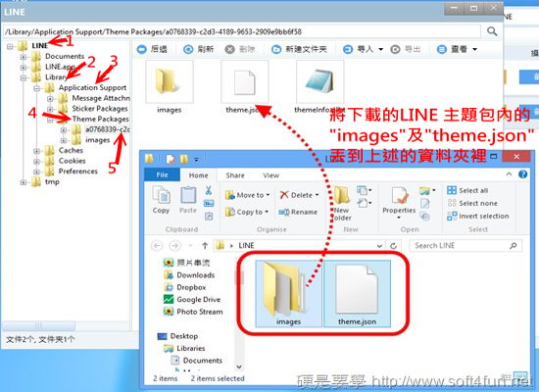Open the address bar history dropdown
This screenshot has height=392, width=539.
tap(379, 246)
